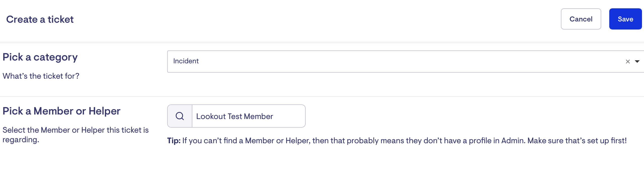Click the 'Lookout Test Member' text
The height and width of the screenshot is (171, 644).
[234, 116]
